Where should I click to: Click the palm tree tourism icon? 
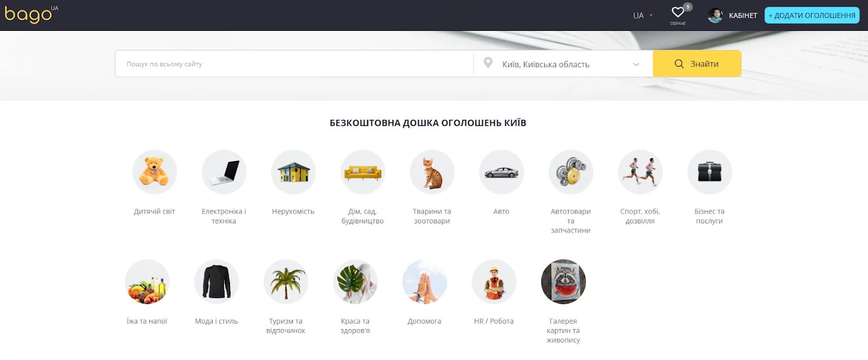pos(286,281)
